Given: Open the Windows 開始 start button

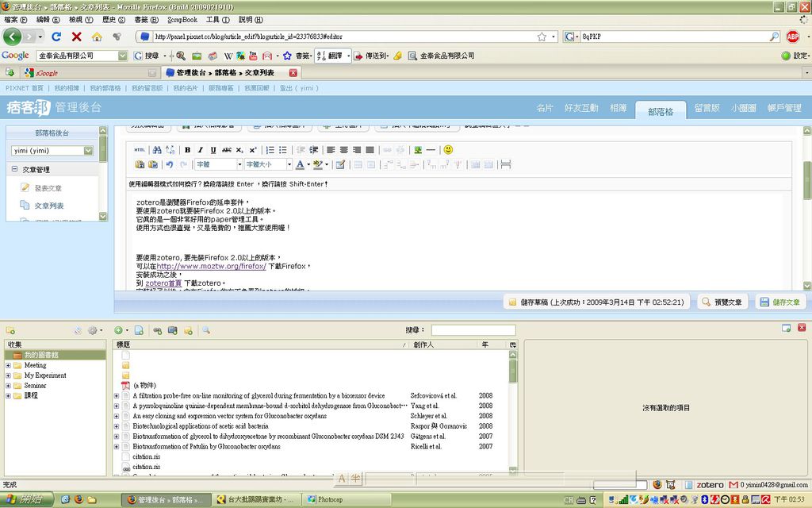Looking at the screenshot, I should click(x=27, y=500).
